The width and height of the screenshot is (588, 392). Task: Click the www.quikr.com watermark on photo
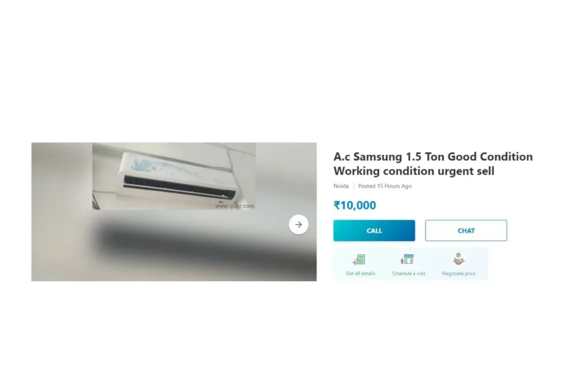235,205
